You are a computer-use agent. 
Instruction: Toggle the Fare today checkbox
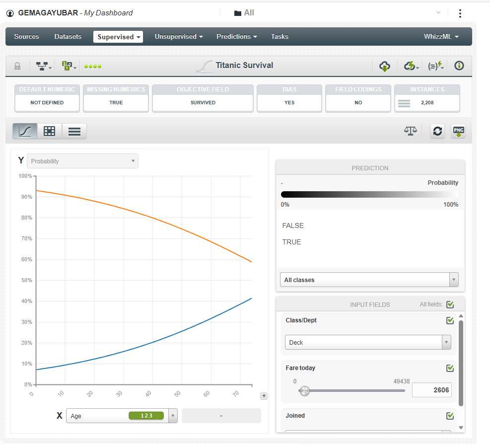(450, 368)
